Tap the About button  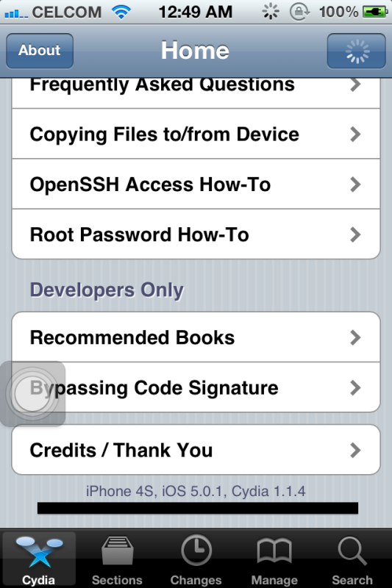[40, 51]
